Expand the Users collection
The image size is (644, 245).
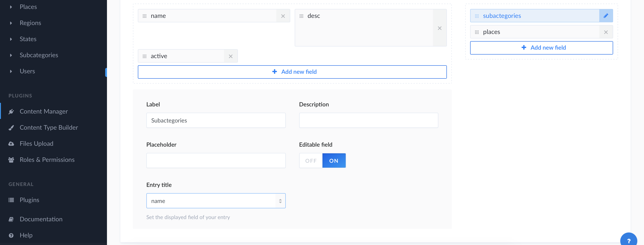[x=27, y=71]
